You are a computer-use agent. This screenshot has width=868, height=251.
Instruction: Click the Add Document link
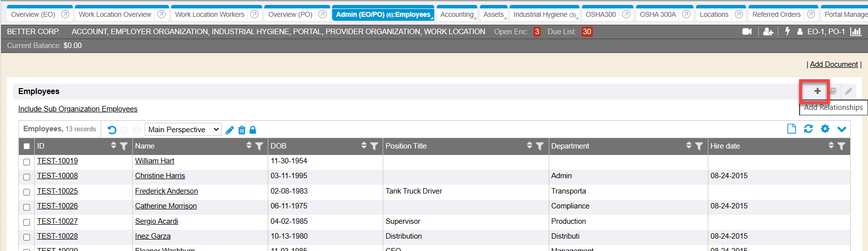tap(833, 64)
